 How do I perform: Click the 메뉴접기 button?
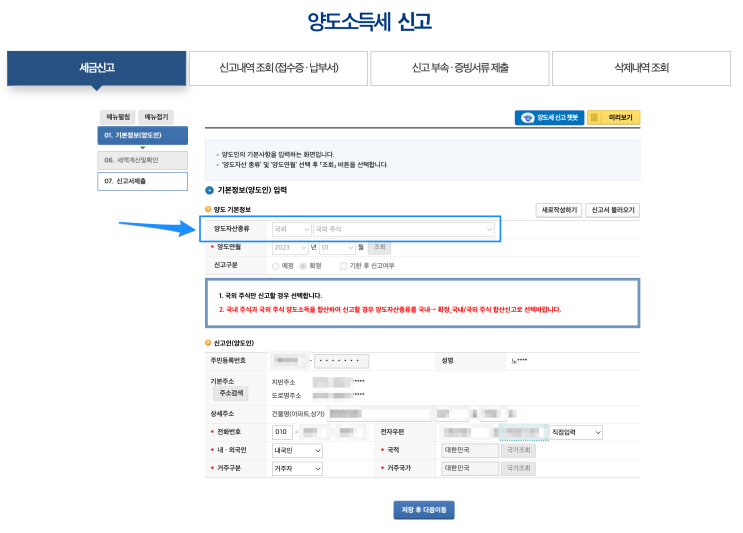pyautogui.click(x=156, y=117)
